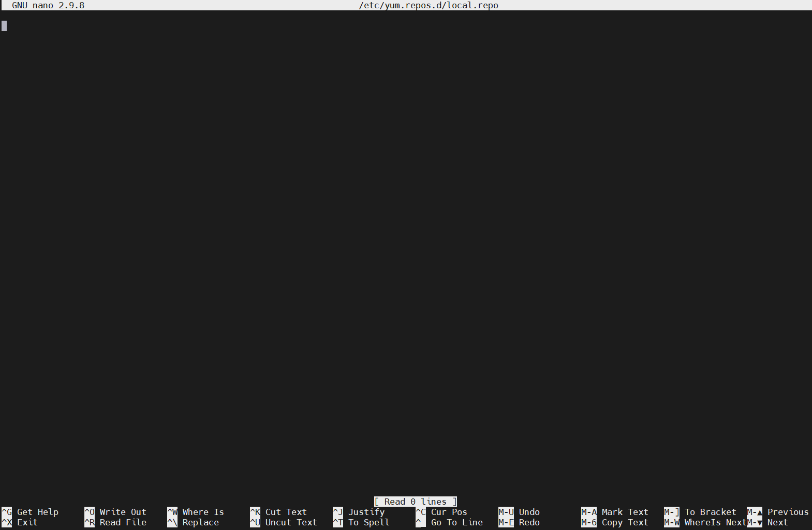Click the Redo shortcut label
Viewport: 812px width, 530px height.
529,522
